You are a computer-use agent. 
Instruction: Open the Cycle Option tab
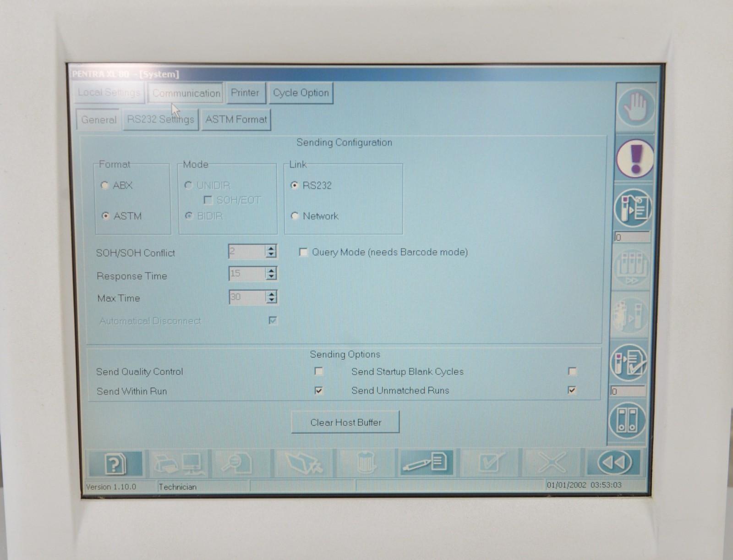tap(301, 93)
